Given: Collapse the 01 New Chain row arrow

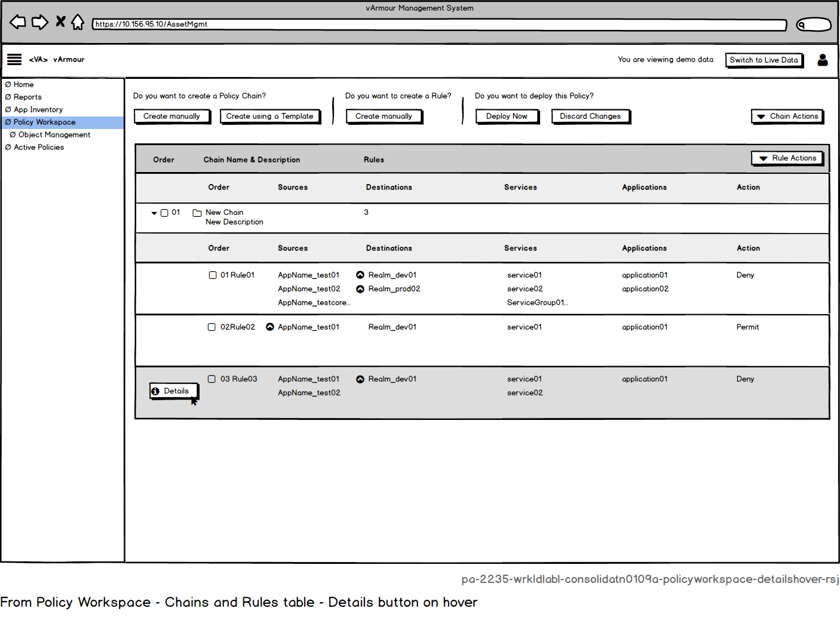Looking at the screenshot, I should point(154,213).
